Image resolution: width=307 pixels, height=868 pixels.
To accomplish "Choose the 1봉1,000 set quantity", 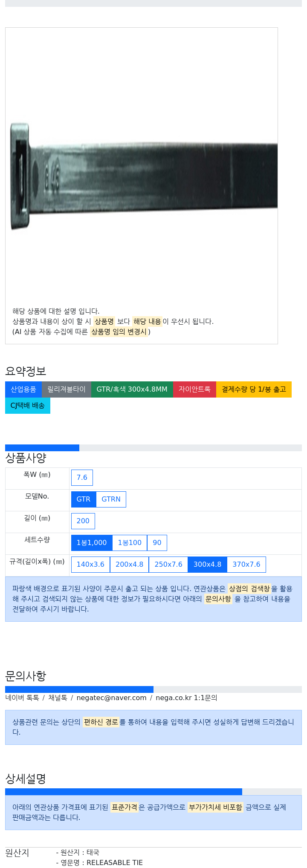I will 92,543.
